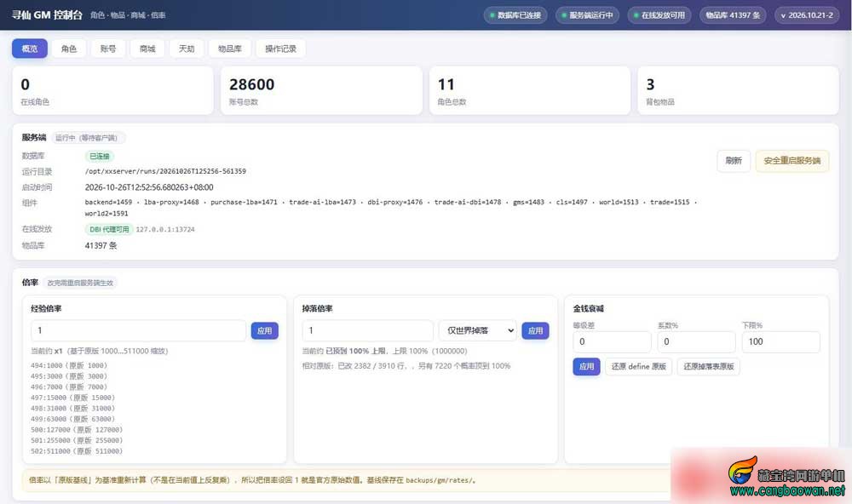Apply the 经验倍率 setting
The height and width of the screenshot is (504, 852).
265,330
